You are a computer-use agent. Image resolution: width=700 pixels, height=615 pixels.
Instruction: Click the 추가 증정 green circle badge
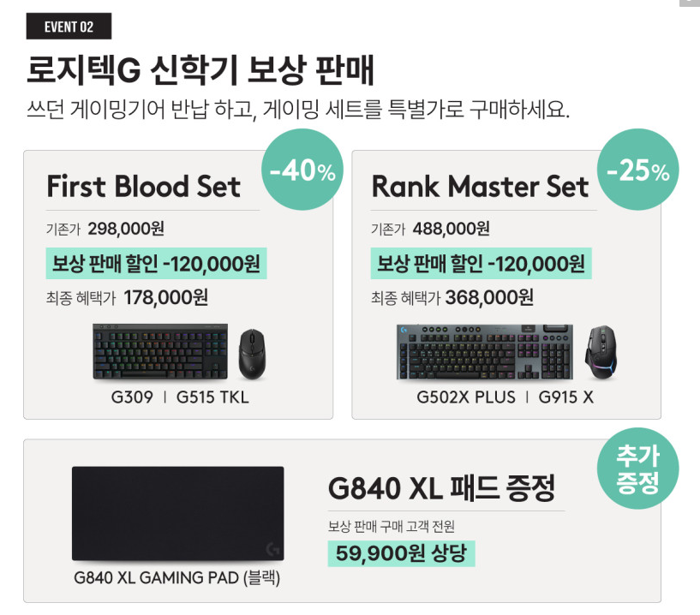coord(637,469)
